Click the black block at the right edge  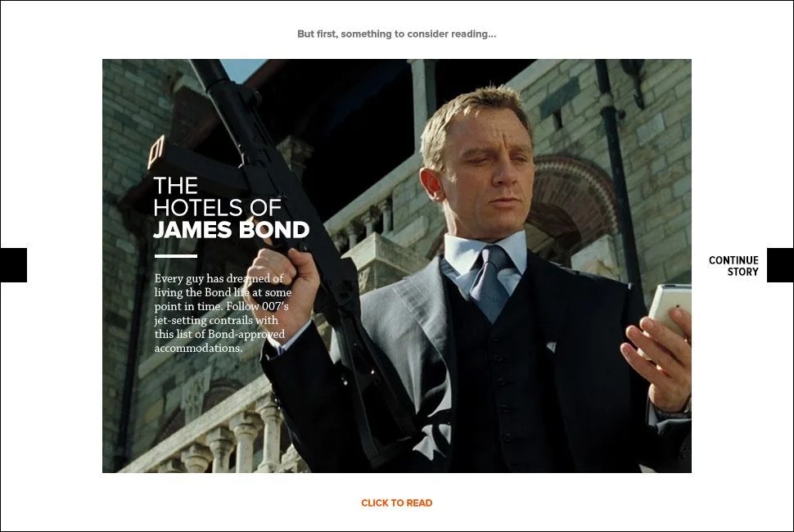[780, 265]
